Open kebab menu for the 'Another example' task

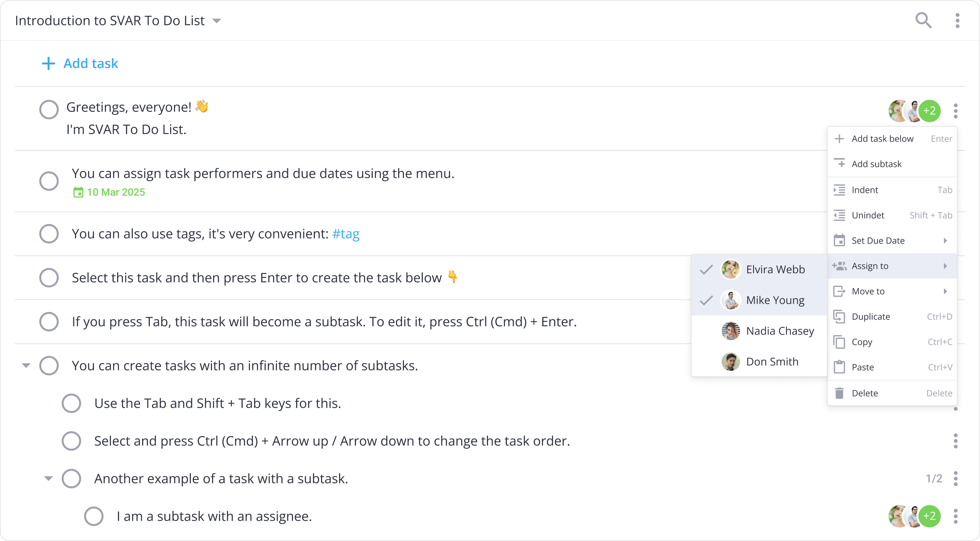955,478
